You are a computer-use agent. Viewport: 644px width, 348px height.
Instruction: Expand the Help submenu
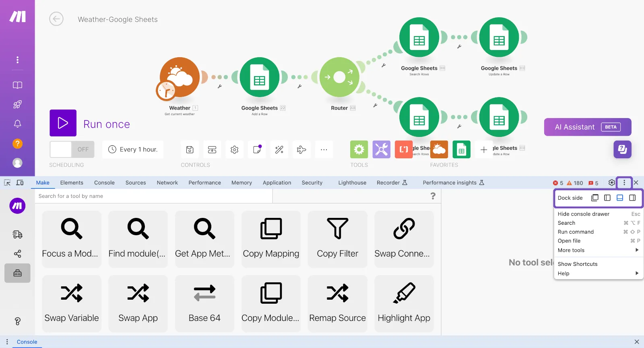599,273
